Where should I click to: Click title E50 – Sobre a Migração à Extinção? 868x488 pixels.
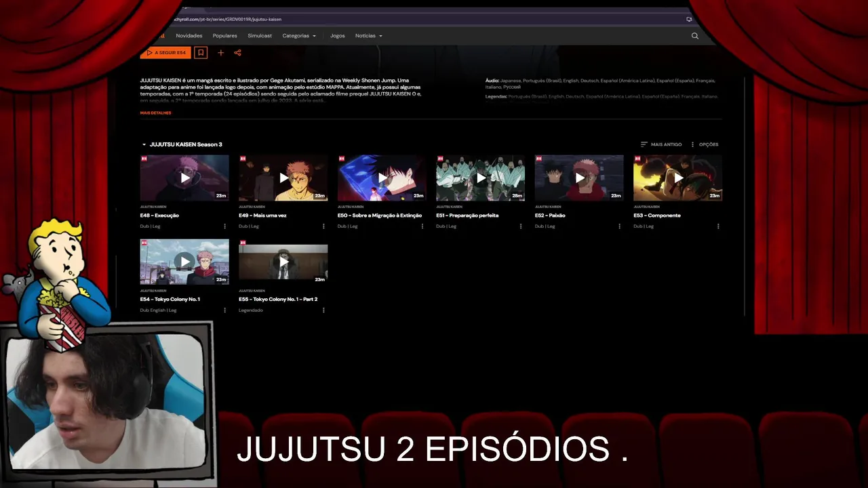point(380,216)
